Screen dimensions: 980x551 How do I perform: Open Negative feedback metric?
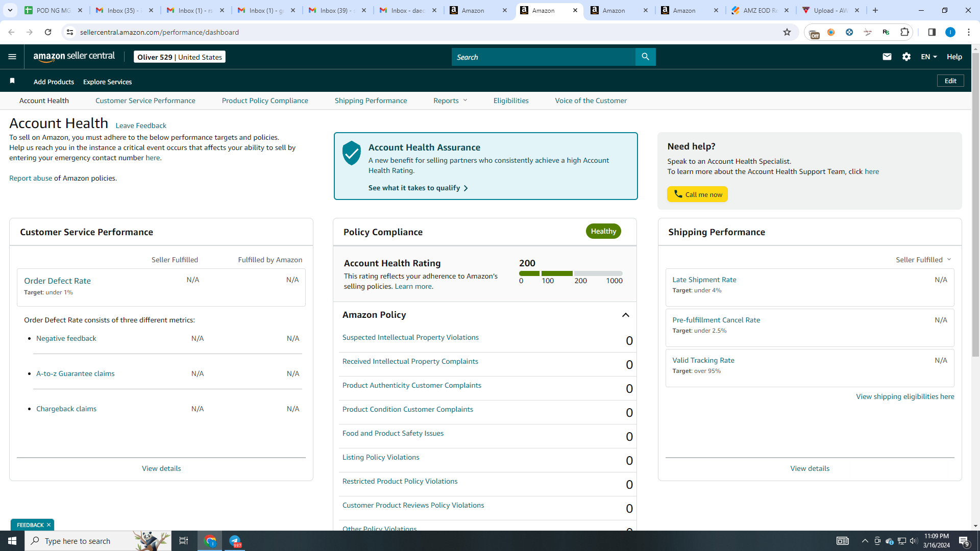[x=66, y=338]
